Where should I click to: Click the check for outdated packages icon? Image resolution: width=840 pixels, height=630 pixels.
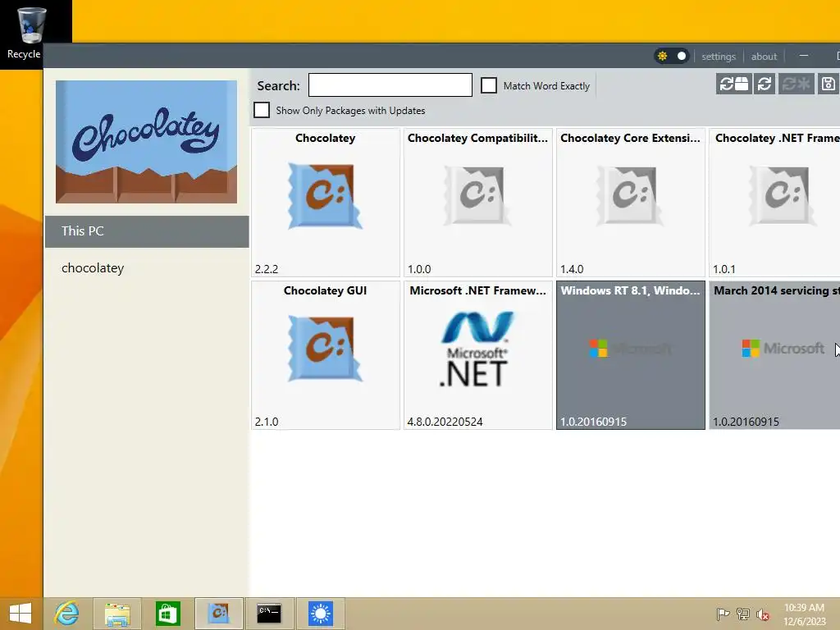733,84
